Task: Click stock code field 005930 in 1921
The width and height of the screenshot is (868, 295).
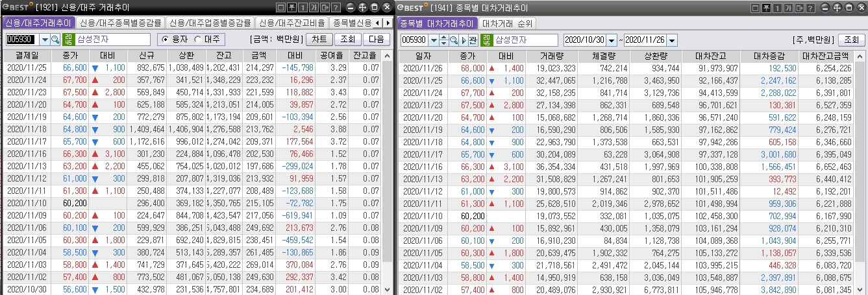Action: pos(23,40)
